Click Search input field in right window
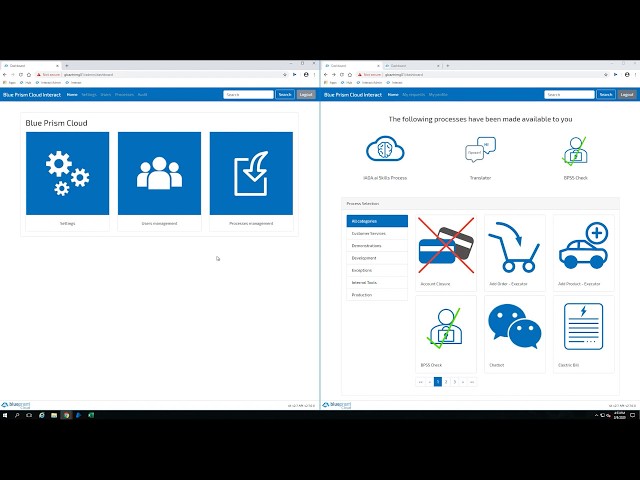The image size is (640, 480). point(569,95)
